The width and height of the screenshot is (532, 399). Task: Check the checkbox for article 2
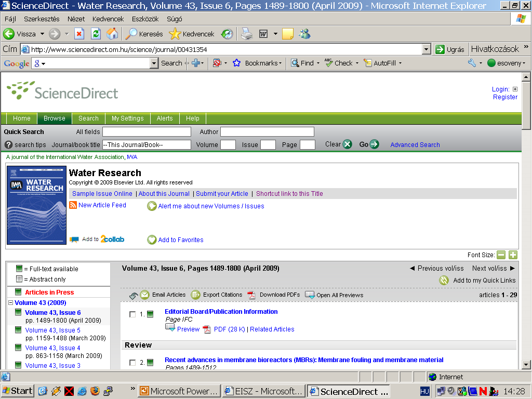click(132, 363)
